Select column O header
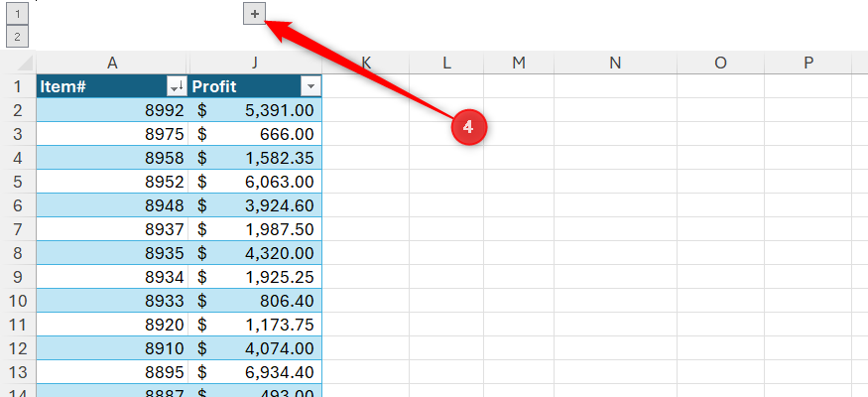 720,63
